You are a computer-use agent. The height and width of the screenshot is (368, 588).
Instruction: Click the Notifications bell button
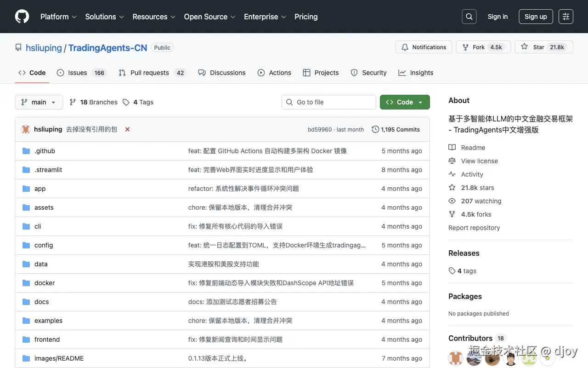tap(424, 47)
